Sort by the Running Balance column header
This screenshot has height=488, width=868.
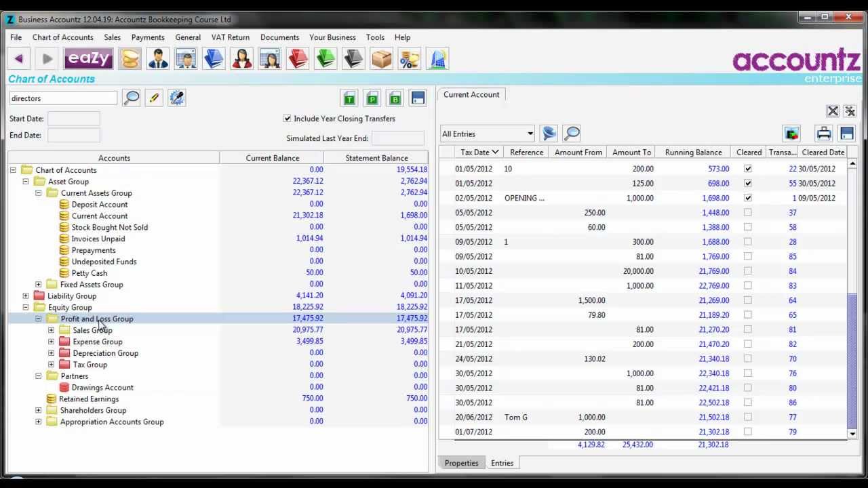(x=693, y=152)
